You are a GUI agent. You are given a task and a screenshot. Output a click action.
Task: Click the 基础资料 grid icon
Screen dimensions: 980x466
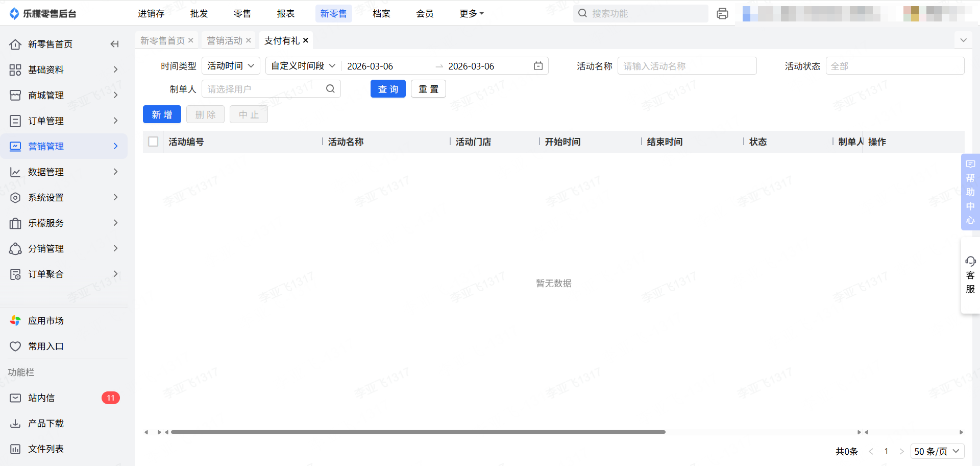click(15, 70)
